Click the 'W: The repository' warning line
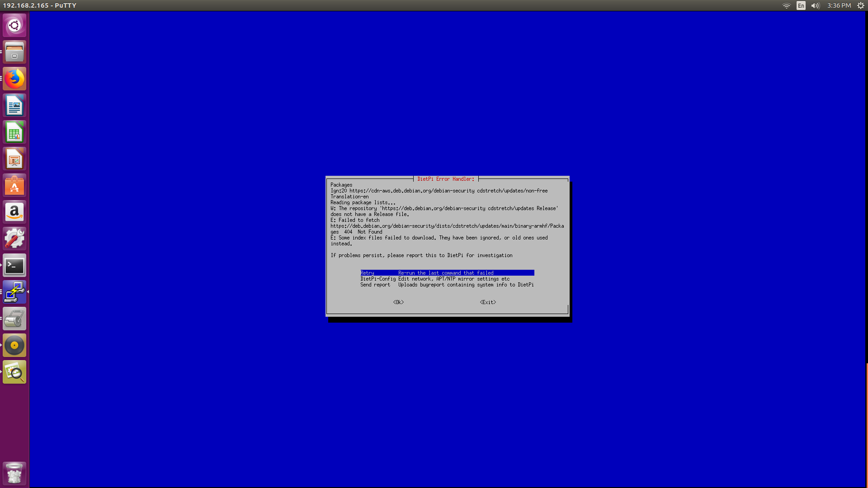Screen dimensions: 868x488 point(444,208)
